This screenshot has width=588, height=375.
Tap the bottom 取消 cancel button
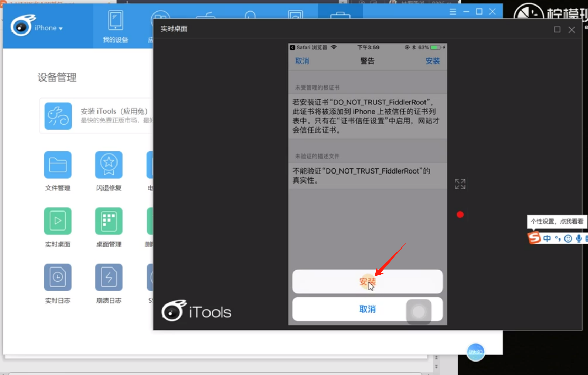(367, 309)
